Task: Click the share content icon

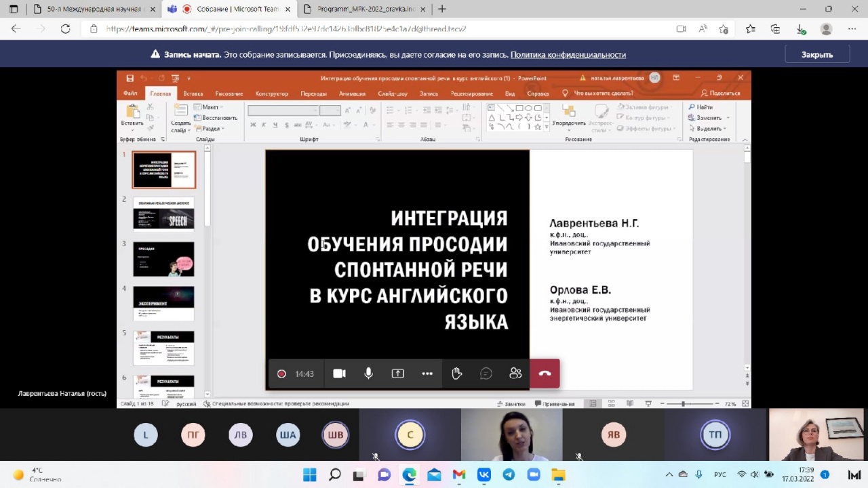Action: tap(398, 373)
